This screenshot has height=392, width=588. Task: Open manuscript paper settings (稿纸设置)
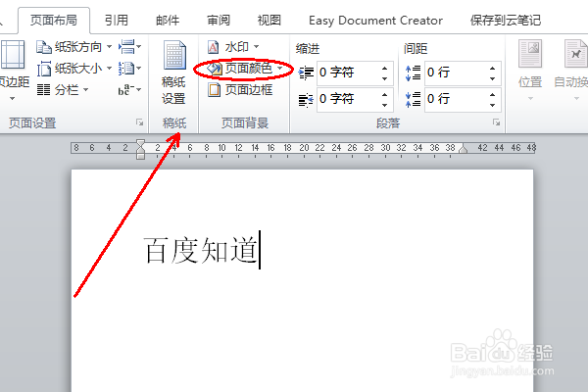pyautogui.click(x=174, y=73)
